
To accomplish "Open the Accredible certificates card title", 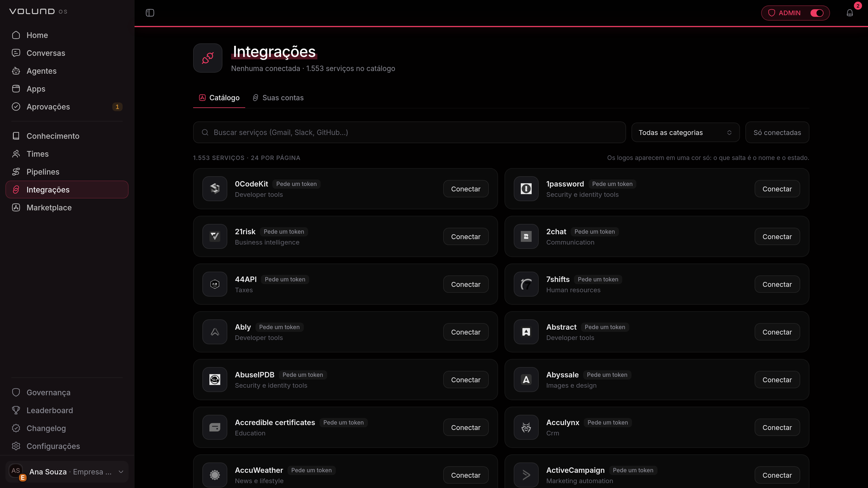I will (x=275, y=422).
